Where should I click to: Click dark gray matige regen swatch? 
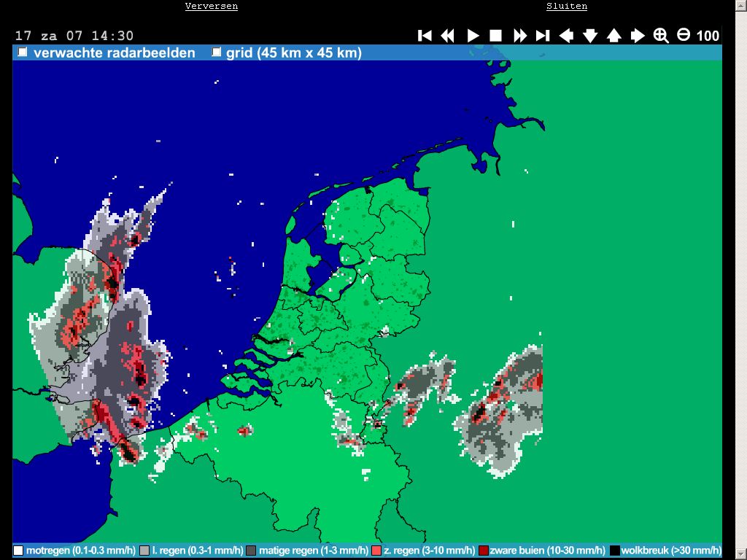pyautogui.click(x=251, y=551)
